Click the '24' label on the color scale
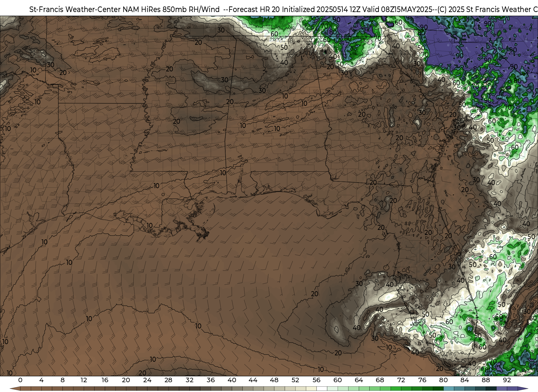Image resolution: width=538 pixels, height=392 pixels. pyautogui.click(x=147, y=380)
